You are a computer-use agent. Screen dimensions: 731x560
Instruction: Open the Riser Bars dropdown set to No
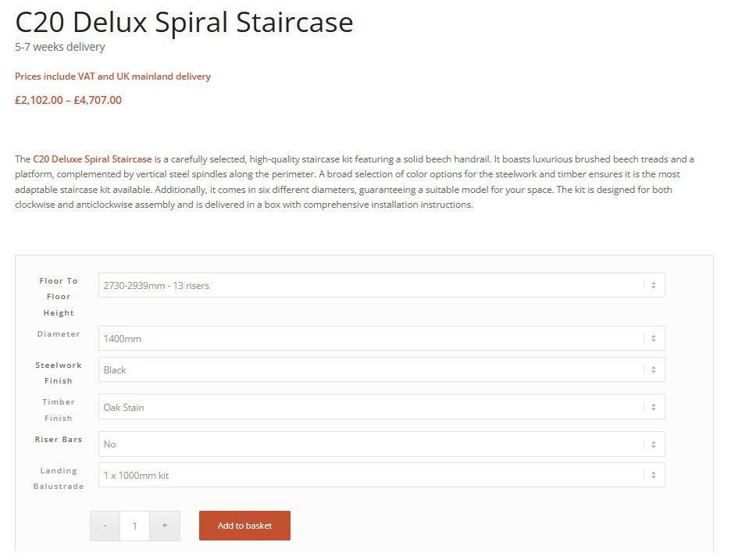[x=381, y=444]
